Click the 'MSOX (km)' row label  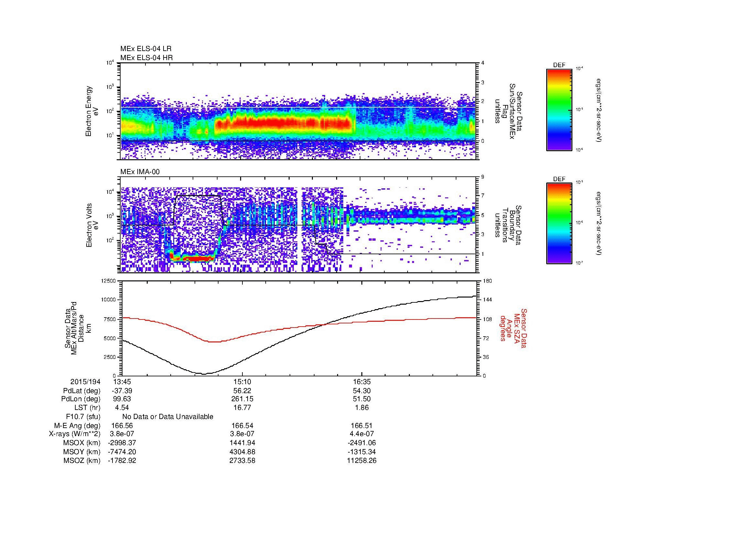point(82,443)
